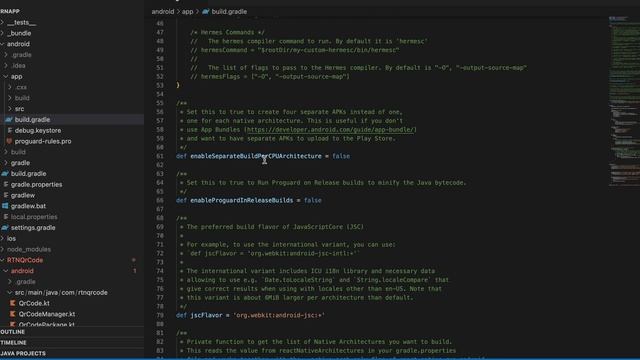Open QrCodeManager.kt file
The image size is (640, 360).
pos(47,314)
